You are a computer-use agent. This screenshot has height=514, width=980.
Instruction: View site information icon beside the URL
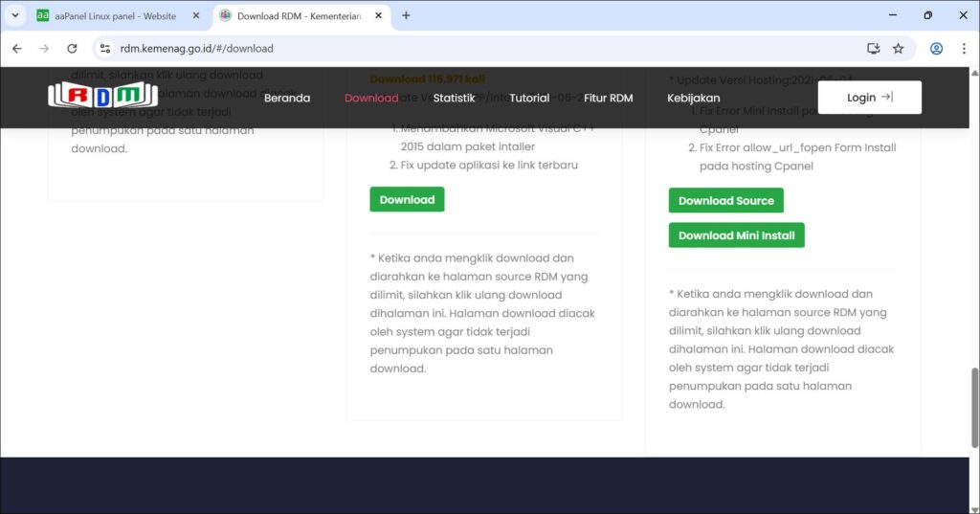point(105,48)
